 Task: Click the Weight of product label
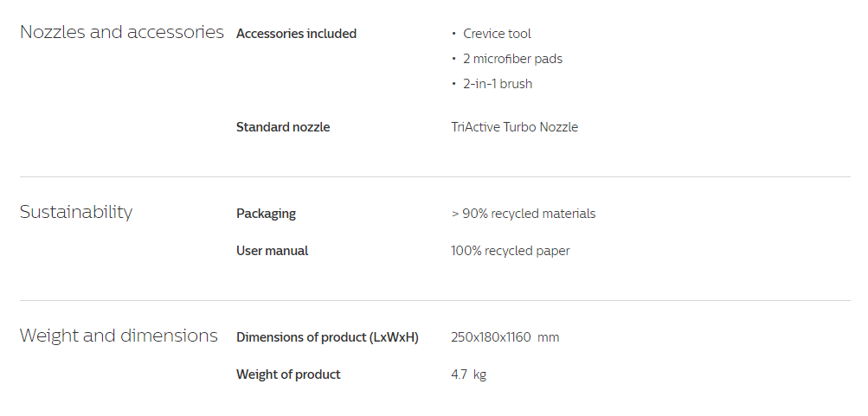[288, 374]
